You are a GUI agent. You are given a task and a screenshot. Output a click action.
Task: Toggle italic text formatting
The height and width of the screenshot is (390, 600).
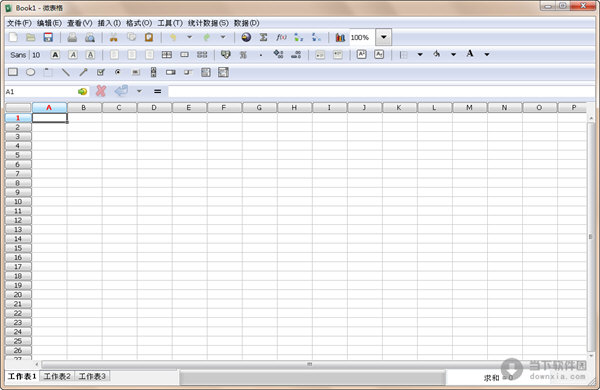[73, 55]
